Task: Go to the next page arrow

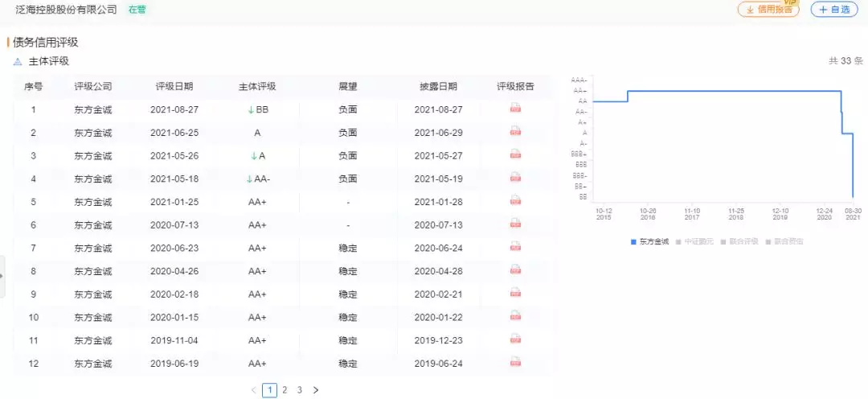Action: click(x=316, y=390)
